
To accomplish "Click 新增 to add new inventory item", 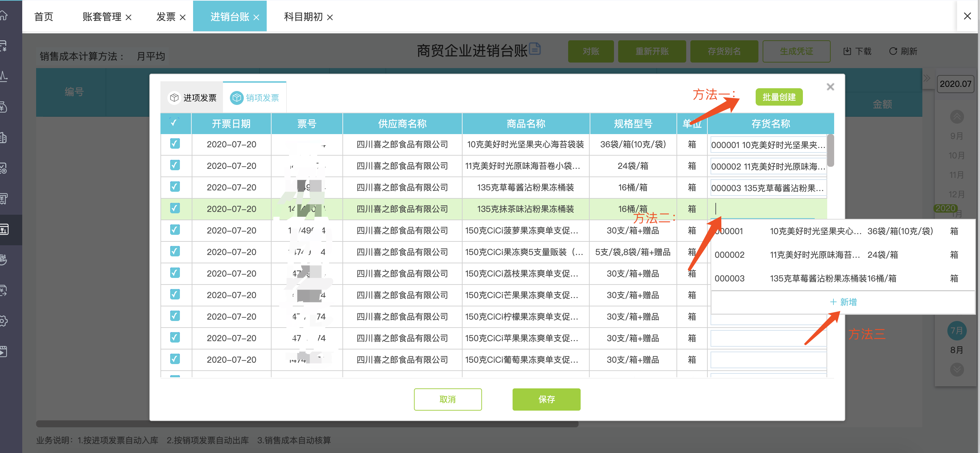I will coord(843,302).
